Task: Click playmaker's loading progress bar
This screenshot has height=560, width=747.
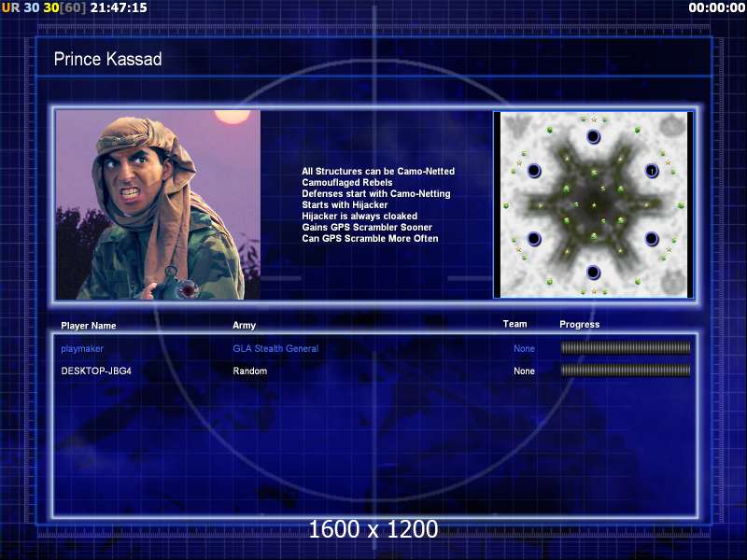Action: 625,348
